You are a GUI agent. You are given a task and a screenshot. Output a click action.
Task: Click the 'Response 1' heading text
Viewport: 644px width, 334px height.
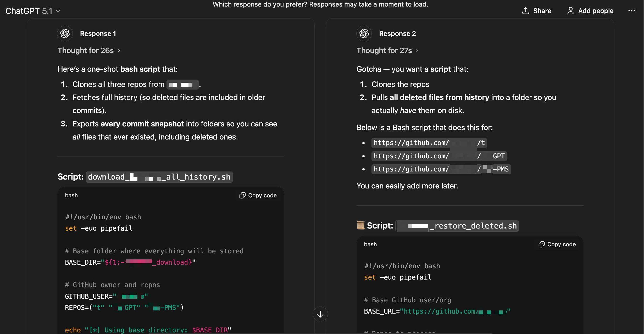click(98, 34)
